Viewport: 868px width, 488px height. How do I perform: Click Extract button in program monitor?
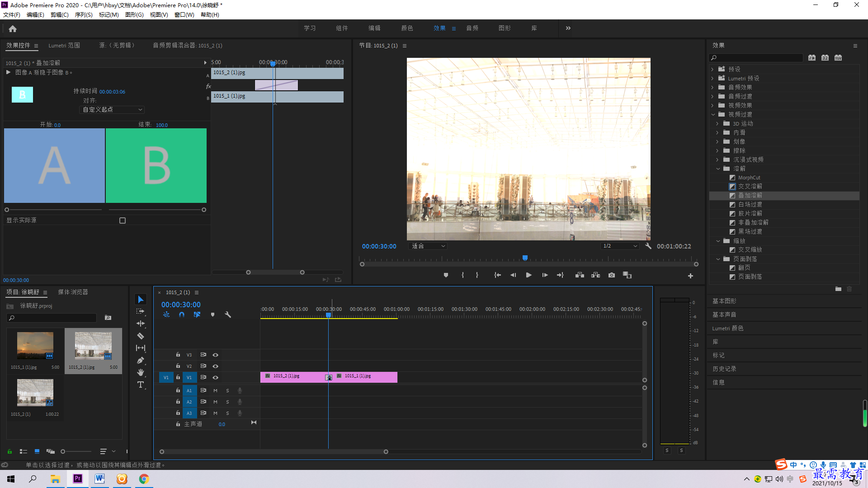595,275
